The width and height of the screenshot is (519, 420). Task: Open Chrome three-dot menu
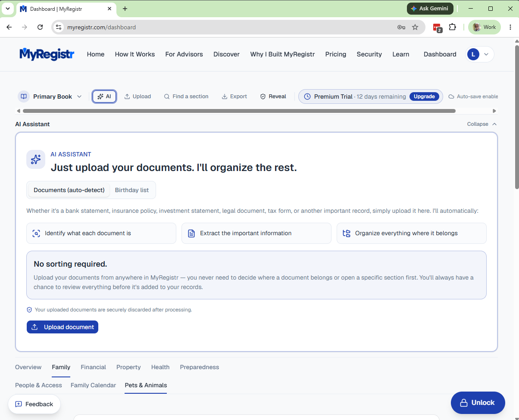tap(510, 27)
